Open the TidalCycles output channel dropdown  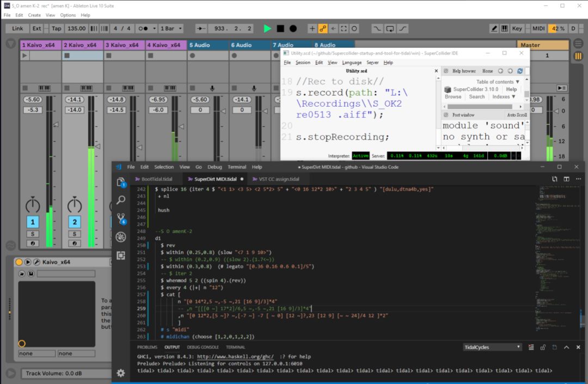(x=492, y=348)
